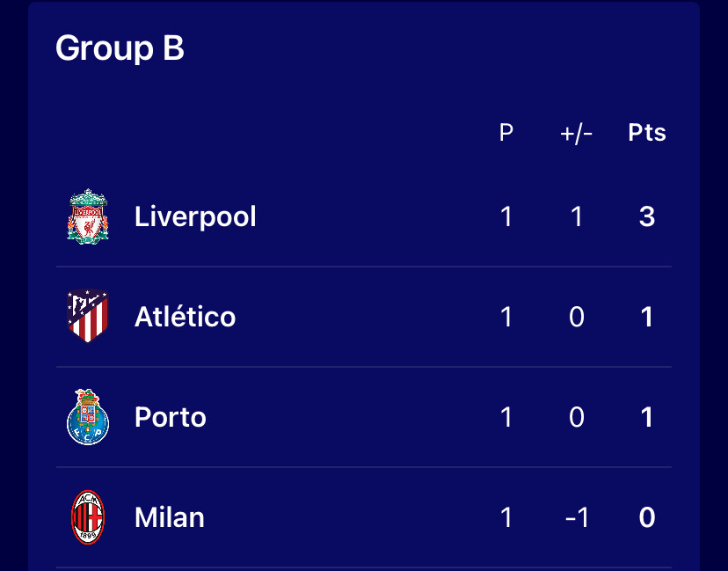Click Milan's points value 0
This screenshot has height=571, width=728.
click(647, 517)
